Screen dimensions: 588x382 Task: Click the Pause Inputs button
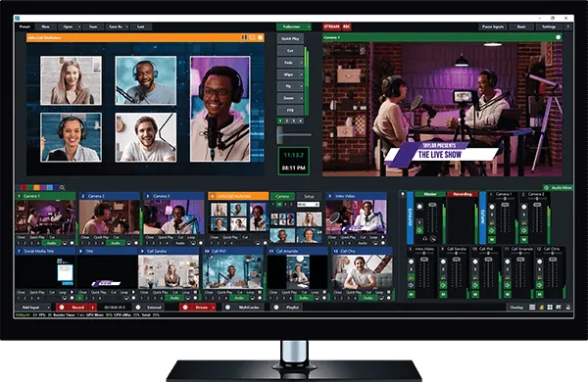[493, 26]
